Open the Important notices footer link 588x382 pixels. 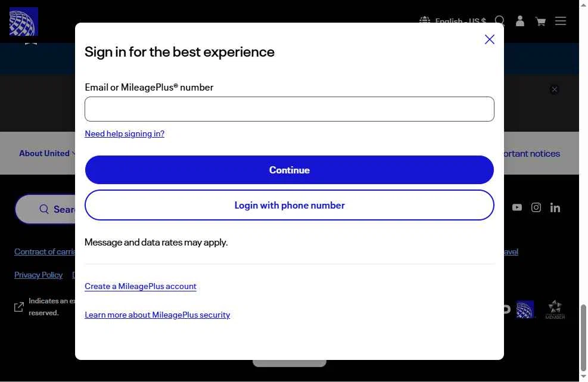pyautogui.click(x=532, y=154)
